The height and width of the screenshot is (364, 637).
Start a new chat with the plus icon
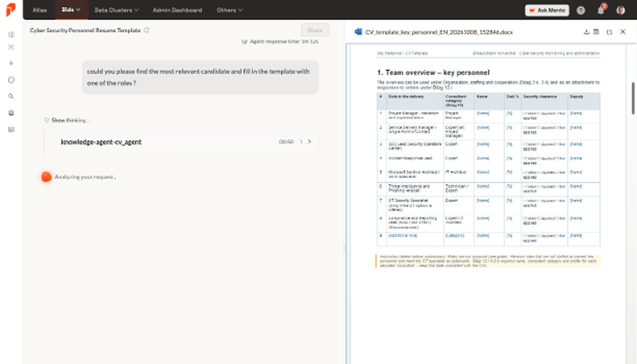point(11,63)
